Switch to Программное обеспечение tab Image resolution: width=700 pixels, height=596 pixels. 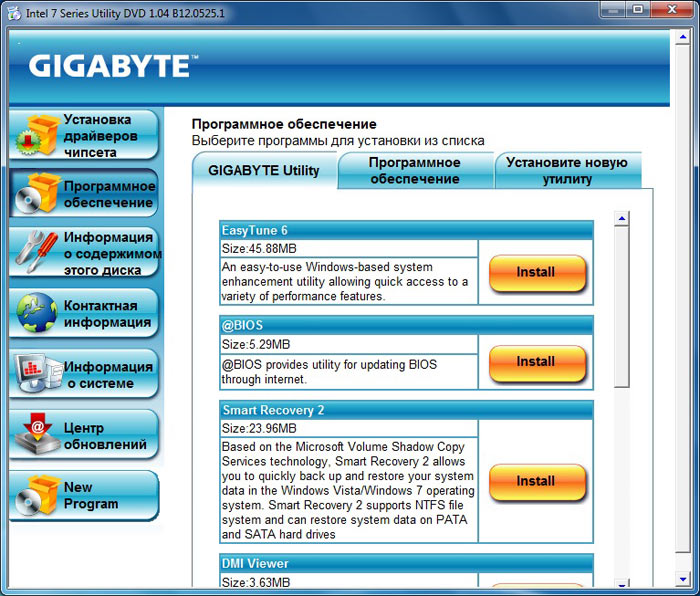coord(415,171)
